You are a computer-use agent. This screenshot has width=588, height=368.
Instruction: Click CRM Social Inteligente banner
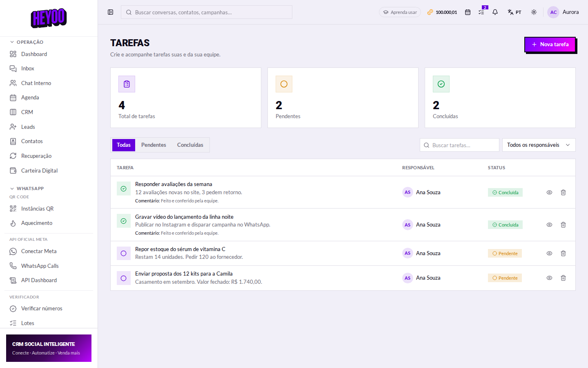(x=49, y=348)
